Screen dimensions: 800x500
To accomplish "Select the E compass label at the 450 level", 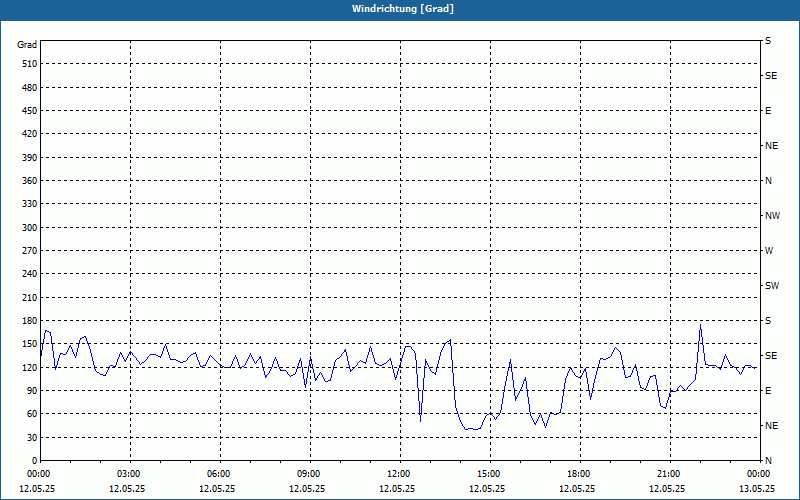I will coord(768,111).
